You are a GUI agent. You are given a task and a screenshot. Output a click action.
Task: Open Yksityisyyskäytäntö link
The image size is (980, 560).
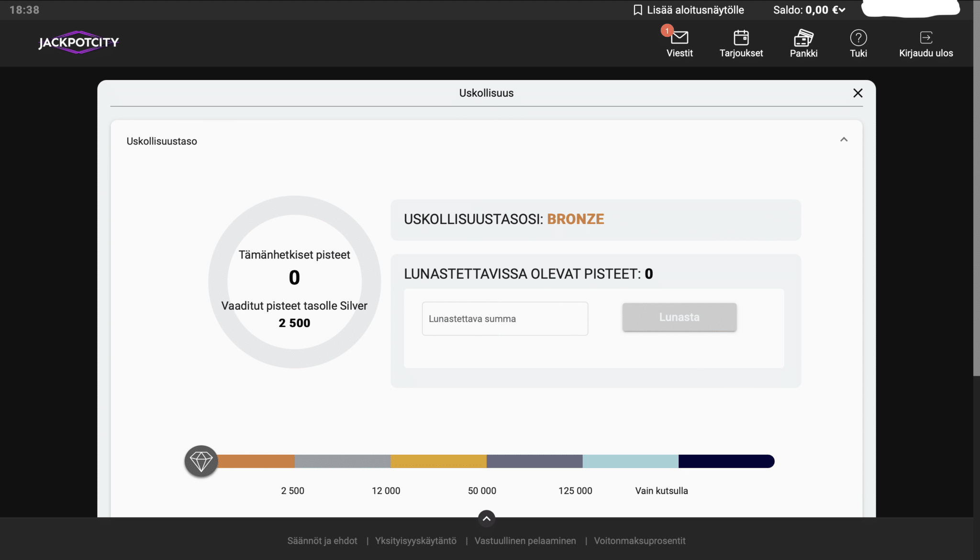416,541
